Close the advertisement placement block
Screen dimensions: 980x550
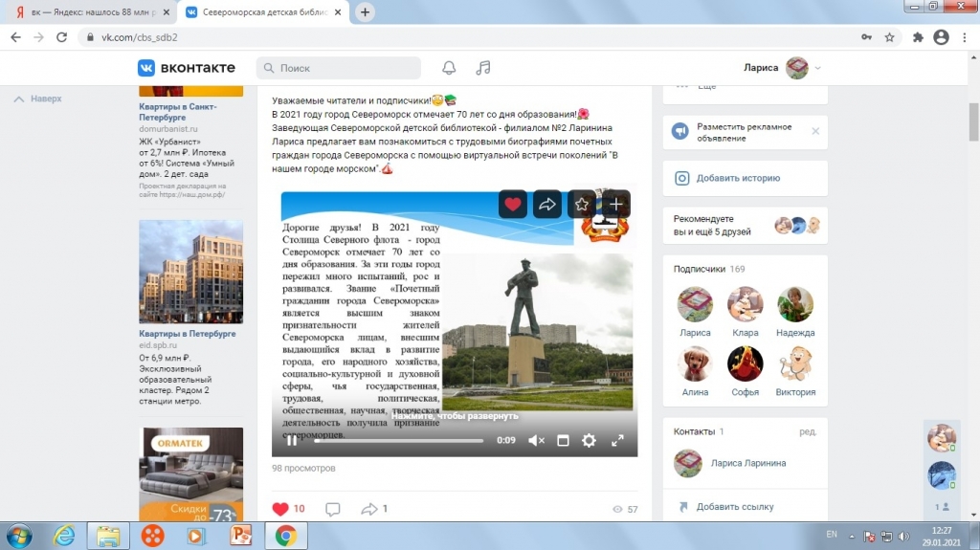click(x=815, y=131)
